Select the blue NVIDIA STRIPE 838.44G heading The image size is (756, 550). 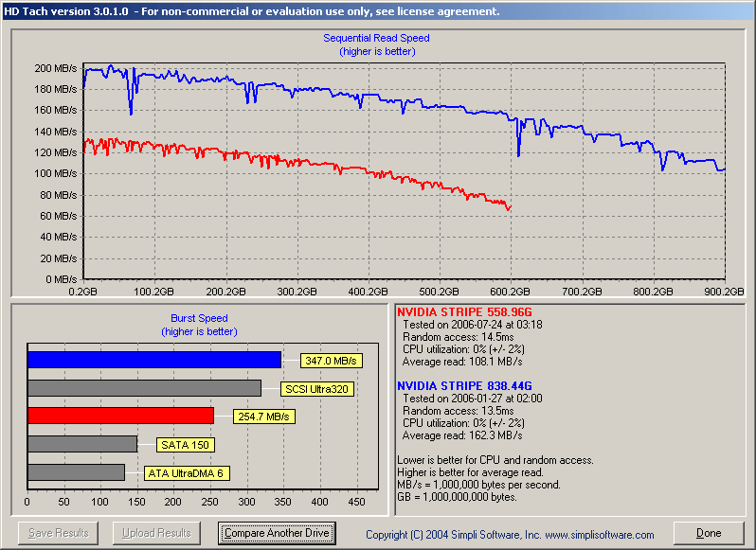tap(464, 386)
